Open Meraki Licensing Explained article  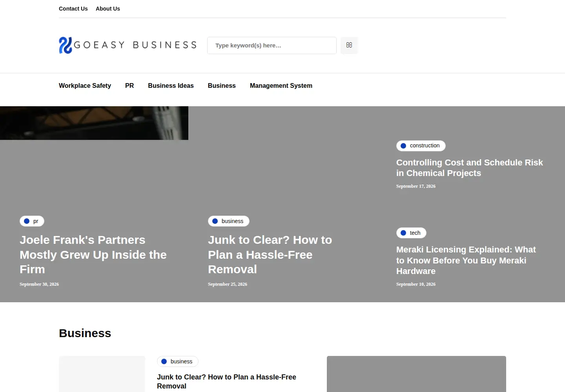(466, 260)
